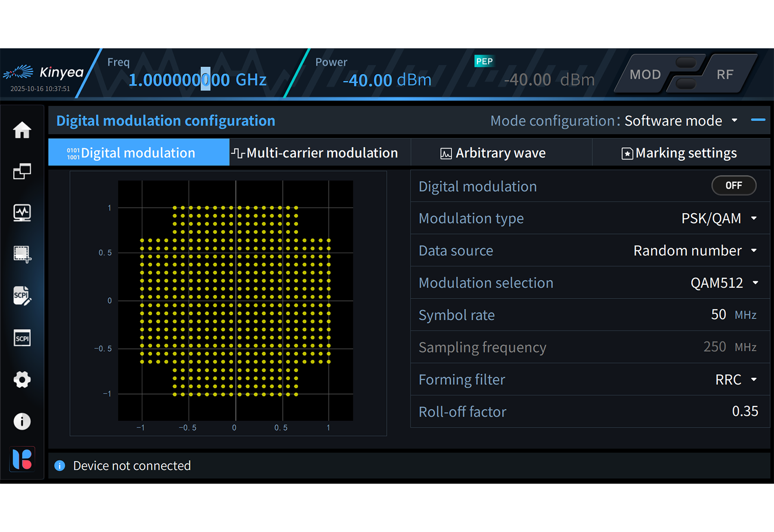Go to the Home screen icon
The width and height of the screenshot is (774, 532).
tap(22, 130)
